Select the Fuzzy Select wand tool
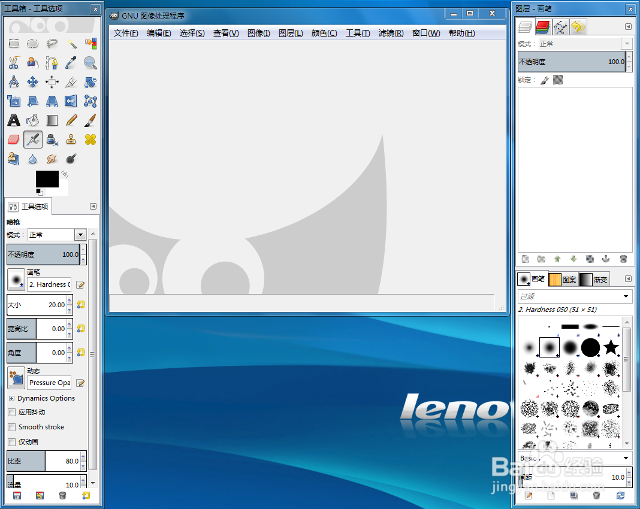This screenshot has height=509, width=640. pyautogui.click(x=71, y=43)
